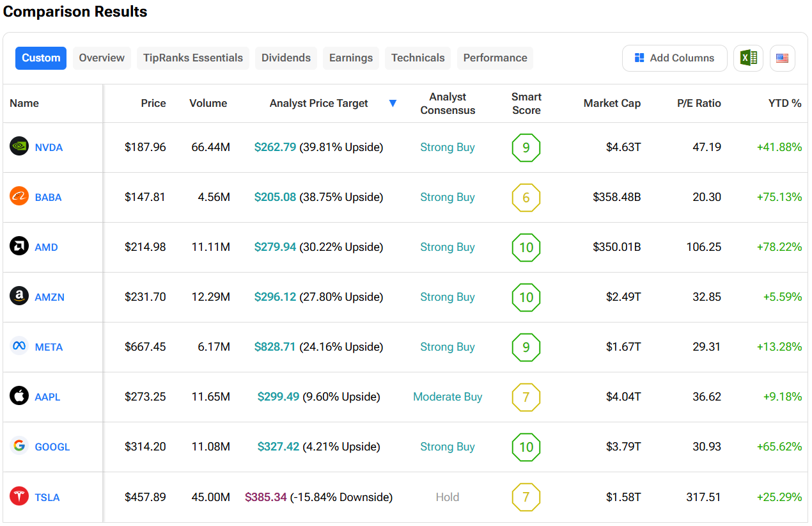This screenshot has height=526, width=812.
Task: Open the US flag market selector
Action: click(782, 58)
